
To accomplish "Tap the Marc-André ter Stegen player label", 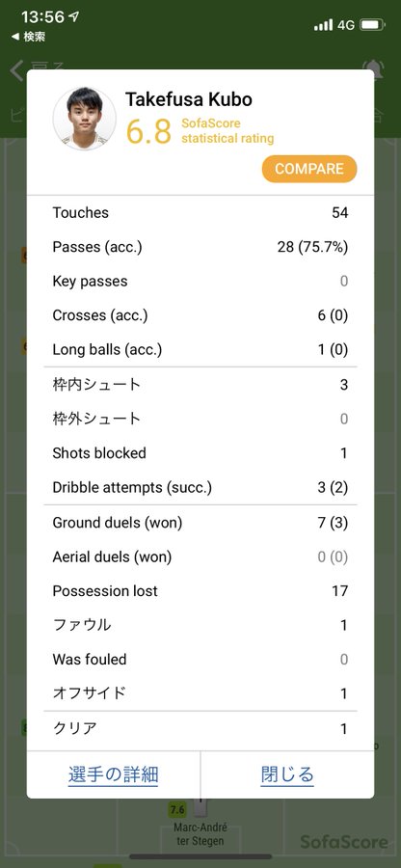I will pyautogui.click(x=200, y=834).
